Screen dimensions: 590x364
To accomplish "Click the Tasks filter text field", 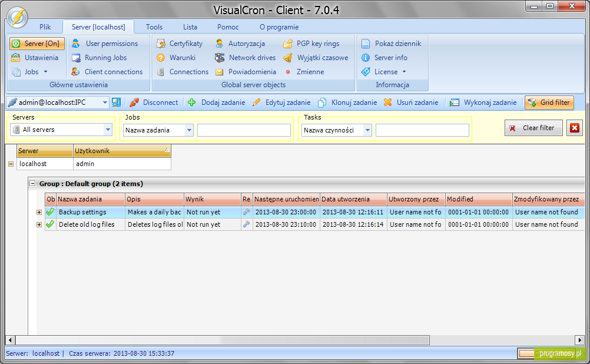I will click(x=422, y=130).
